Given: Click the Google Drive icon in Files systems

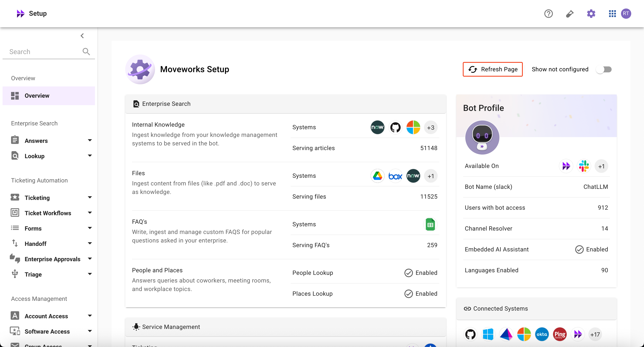Looking at the screenshot, I should tap(377, 176).
